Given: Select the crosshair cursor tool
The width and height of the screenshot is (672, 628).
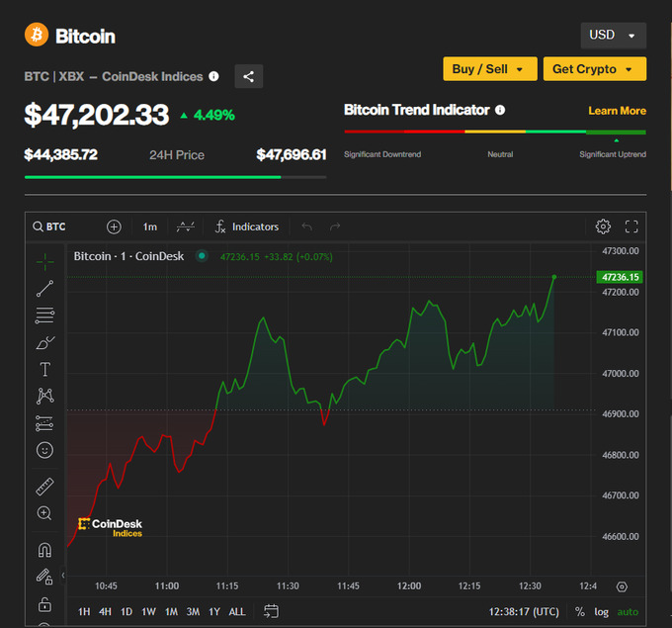Looking at the screenshot, I should pos(45,262).
